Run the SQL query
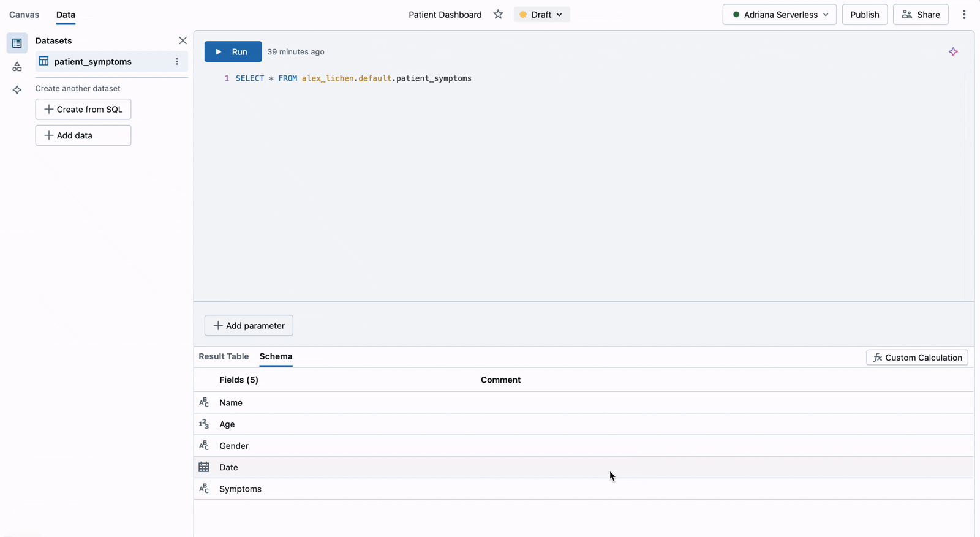The image size is (980, 537). (x=233, y=52)
